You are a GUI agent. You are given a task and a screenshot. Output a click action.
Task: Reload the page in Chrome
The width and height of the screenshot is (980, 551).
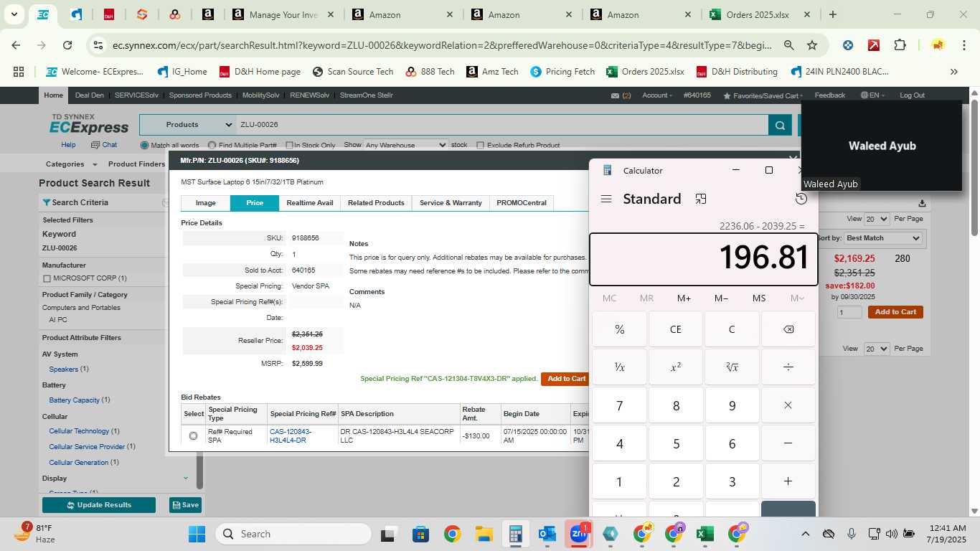click(x=67, y=45)
